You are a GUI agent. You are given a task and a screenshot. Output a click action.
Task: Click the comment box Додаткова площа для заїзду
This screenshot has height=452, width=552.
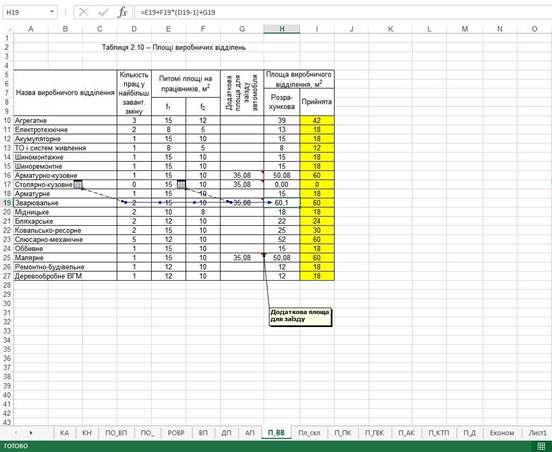click(x=301, y=317)
